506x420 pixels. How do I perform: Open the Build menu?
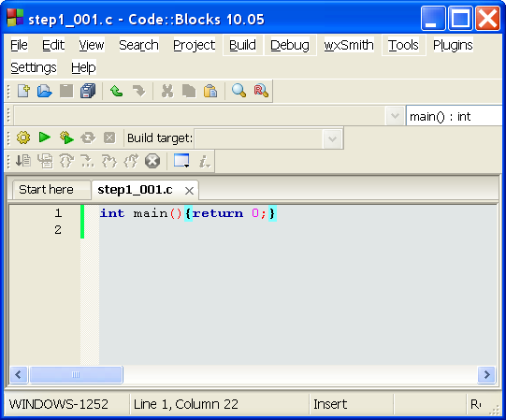tap(242, 45)
